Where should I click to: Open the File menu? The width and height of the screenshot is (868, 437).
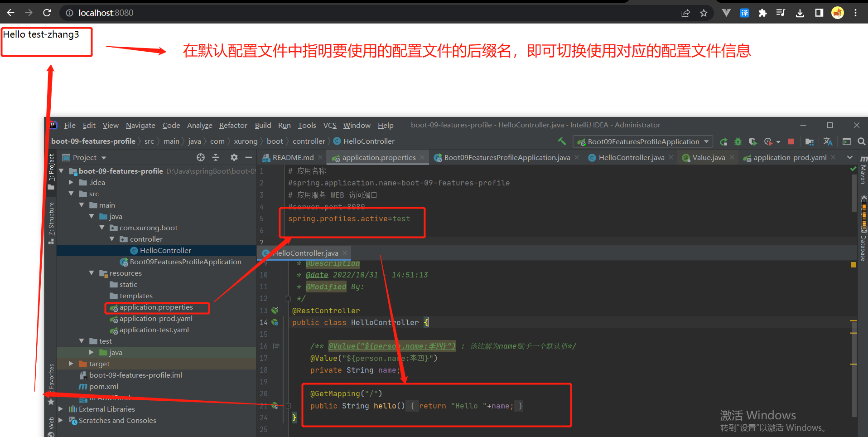[x=70, y=126]
